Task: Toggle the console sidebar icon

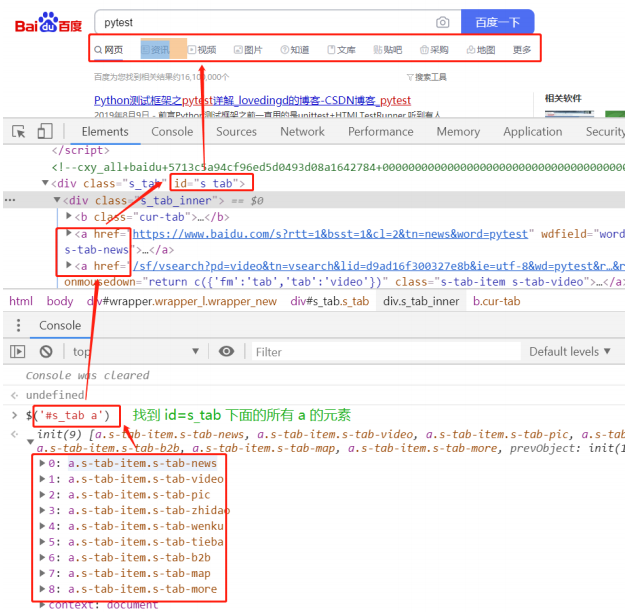Action: tap(17, 352)
